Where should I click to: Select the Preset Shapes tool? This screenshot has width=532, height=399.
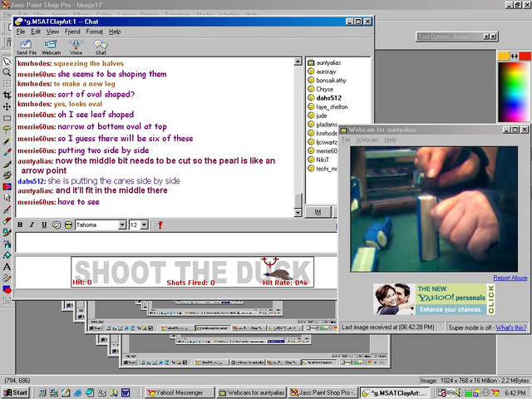7,289
